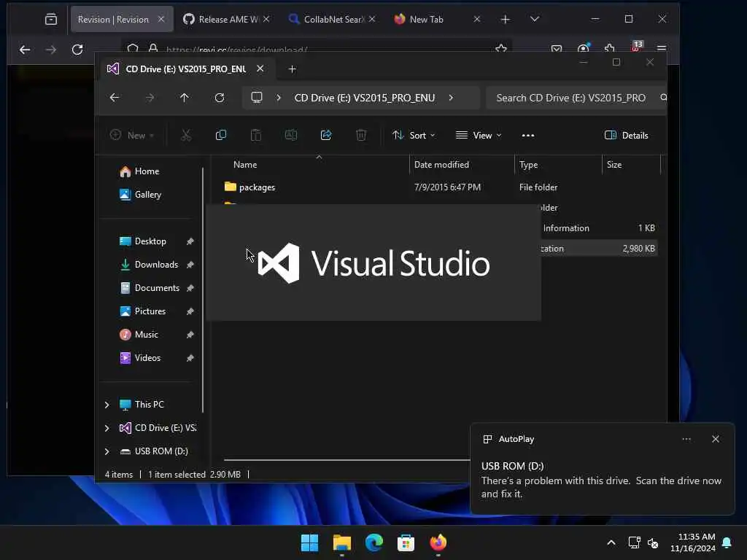This screenshot has width=747, height=560.
Task: Go back in File Explorer
Action: tap(115, 98)
